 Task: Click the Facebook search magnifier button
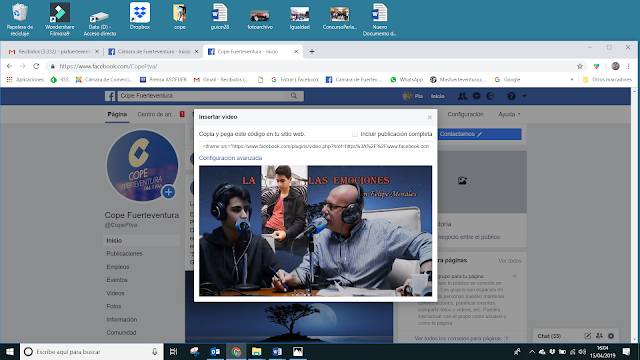click(x=294, y=96)
